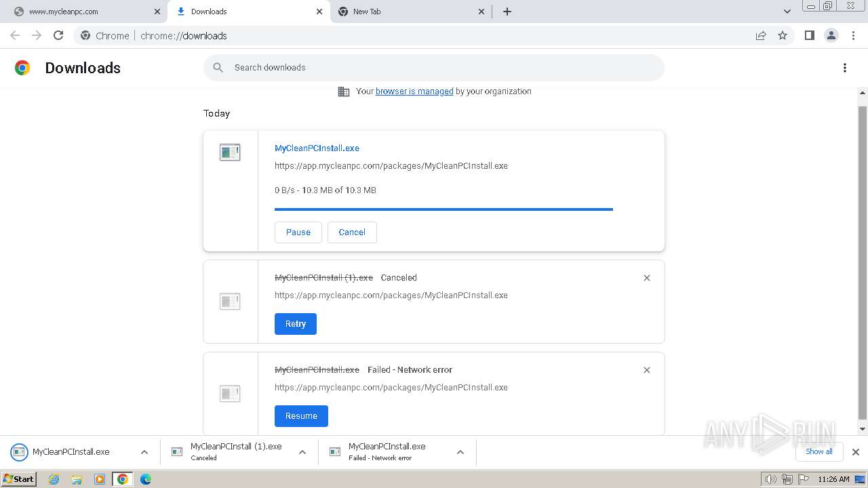Click canceled MyCleanPCInstall (1).exe shelf item
Image resolution: width=868 pixels, height=488 pixels.
(x=231, y=452)
